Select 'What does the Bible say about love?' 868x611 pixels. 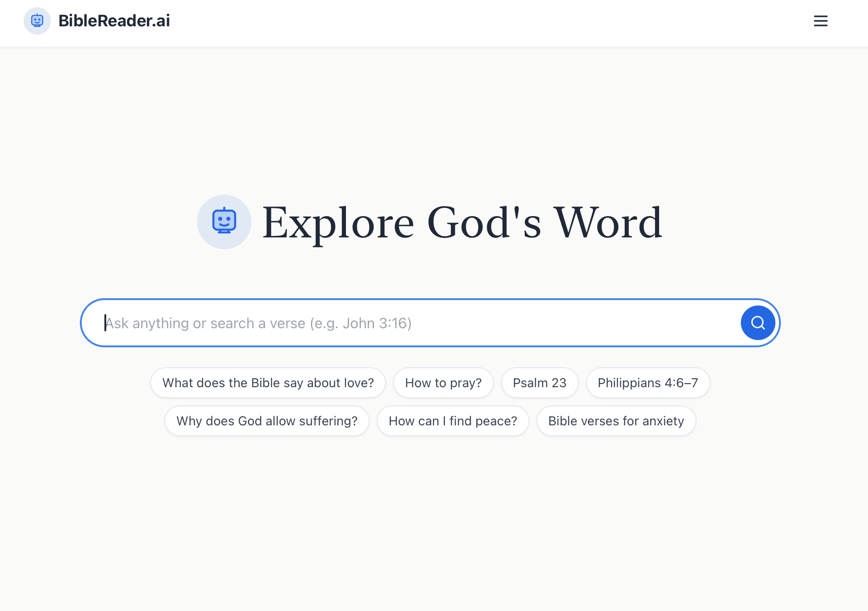point(268,383)
